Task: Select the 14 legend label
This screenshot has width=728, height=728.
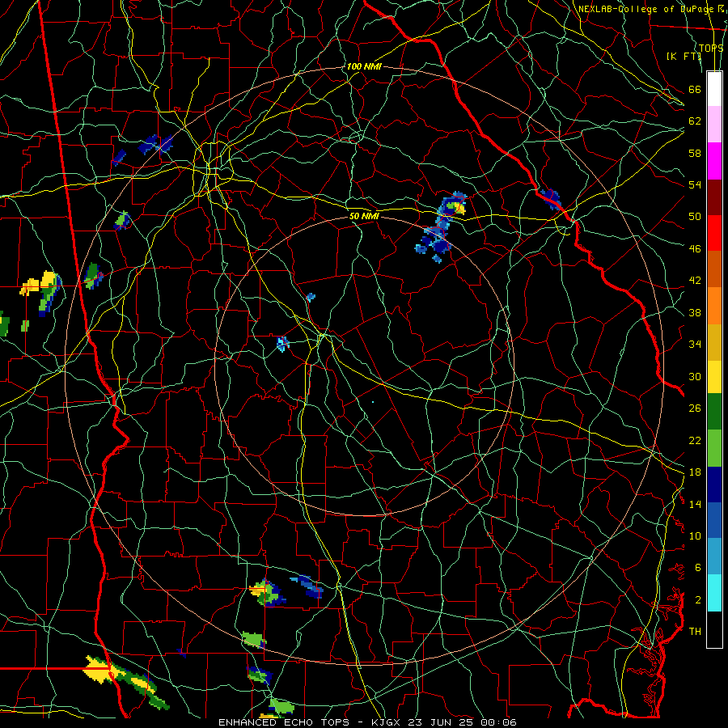Action: click(x=695, y=504)
